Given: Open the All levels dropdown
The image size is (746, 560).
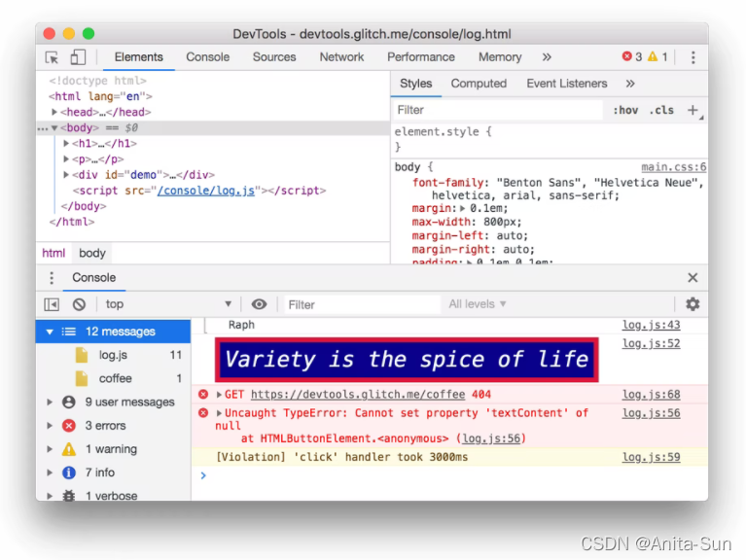Looking at the screenshot, I should 478,304.
